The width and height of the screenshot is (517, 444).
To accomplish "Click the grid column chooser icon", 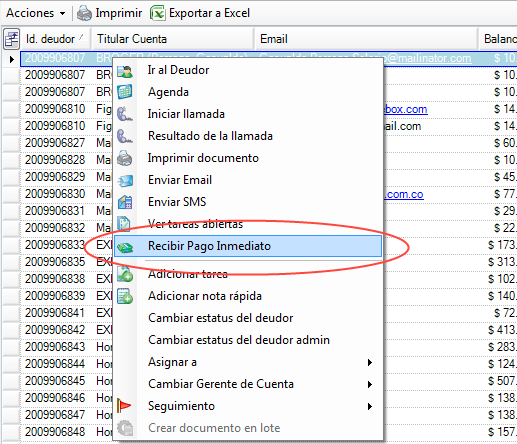I will point(11,39).
